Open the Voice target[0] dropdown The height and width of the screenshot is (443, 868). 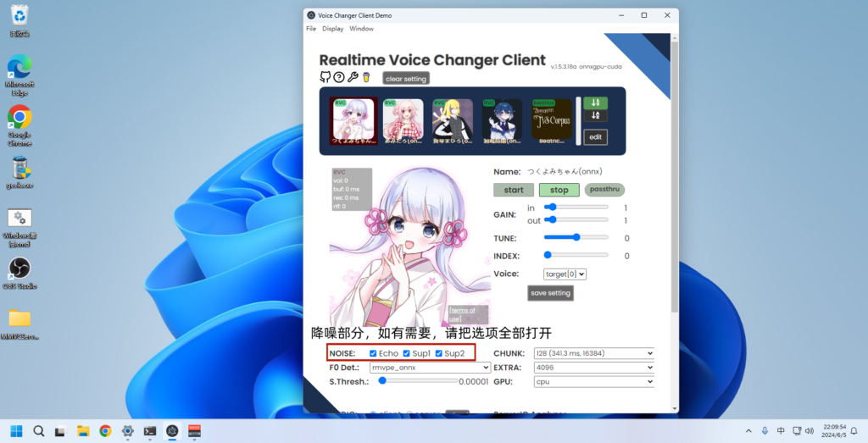click(x=565, y=274)
